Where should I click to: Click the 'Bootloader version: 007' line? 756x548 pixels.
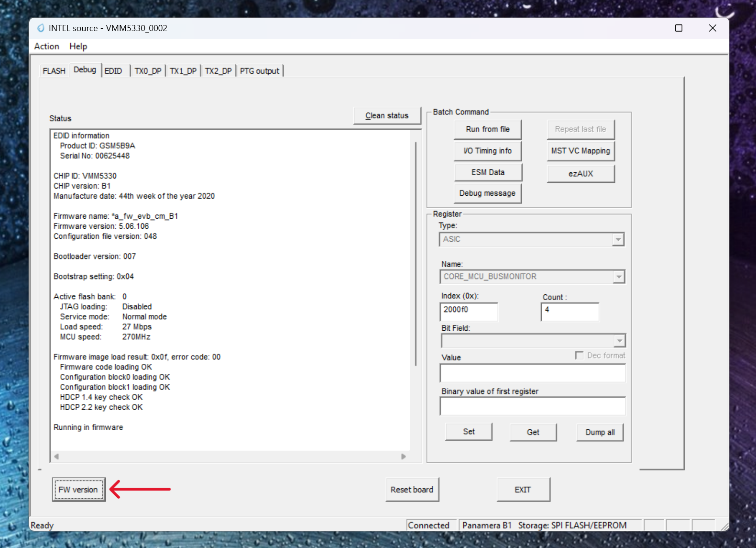tap(95, 257)
